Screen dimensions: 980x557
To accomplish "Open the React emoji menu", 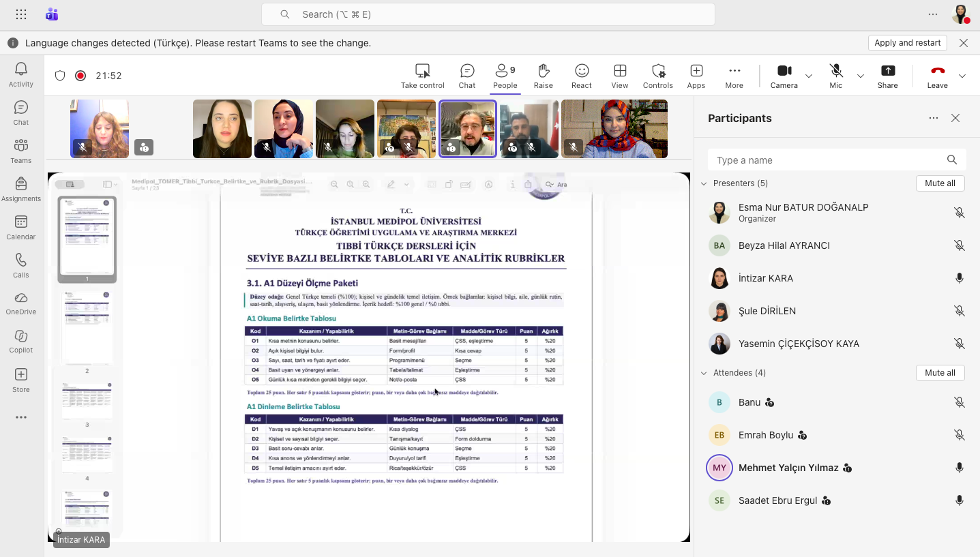I will (582, 76).
